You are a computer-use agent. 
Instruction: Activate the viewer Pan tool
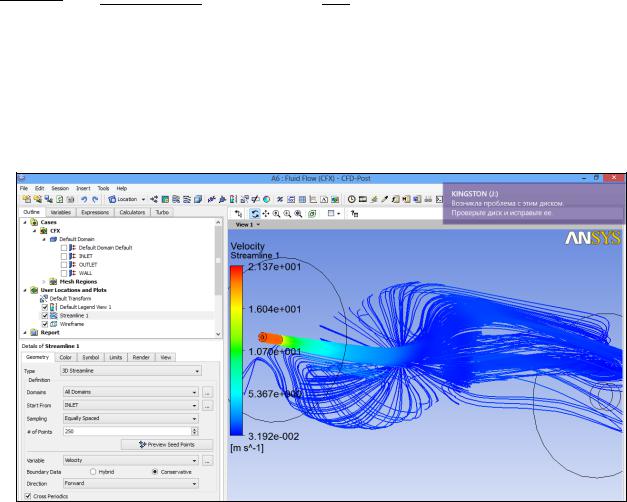click(x=266, y=214)
